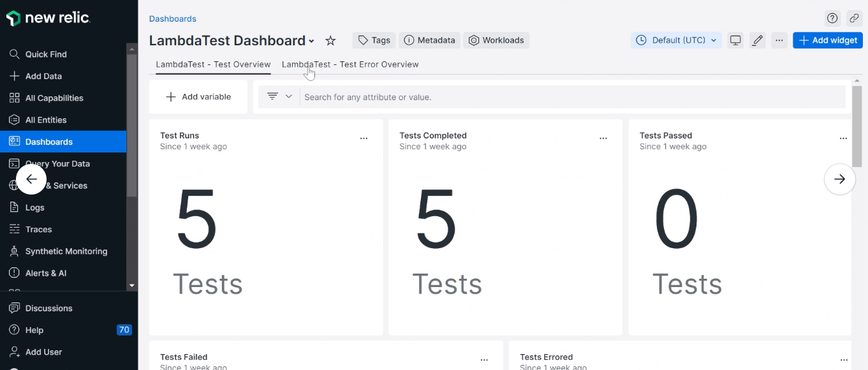Screen dimensions: 868x370
Task: Click the help question-mark icon in header
Action: click(x=832, y=18)
